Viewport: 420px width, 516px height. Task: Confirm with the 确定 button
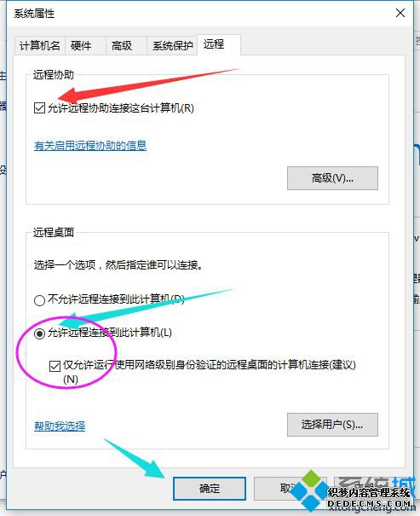coord(210,489)
